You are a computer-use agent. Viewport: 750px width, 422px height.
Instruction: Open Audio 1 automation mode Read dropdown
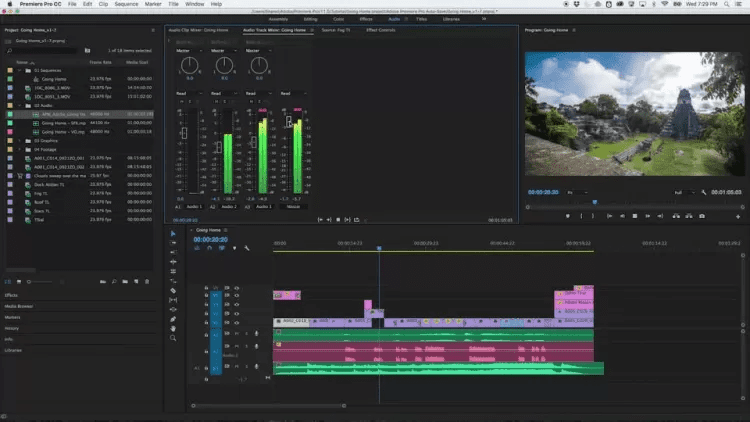click(185, 94)
